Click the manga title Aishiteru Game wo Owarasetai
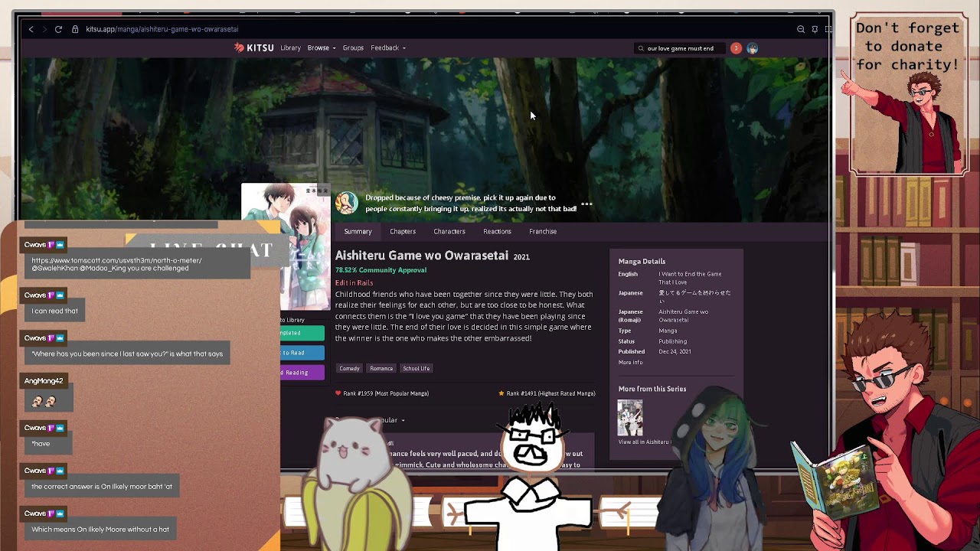Viewport: 980px width, 551px height. coord(422,256)
